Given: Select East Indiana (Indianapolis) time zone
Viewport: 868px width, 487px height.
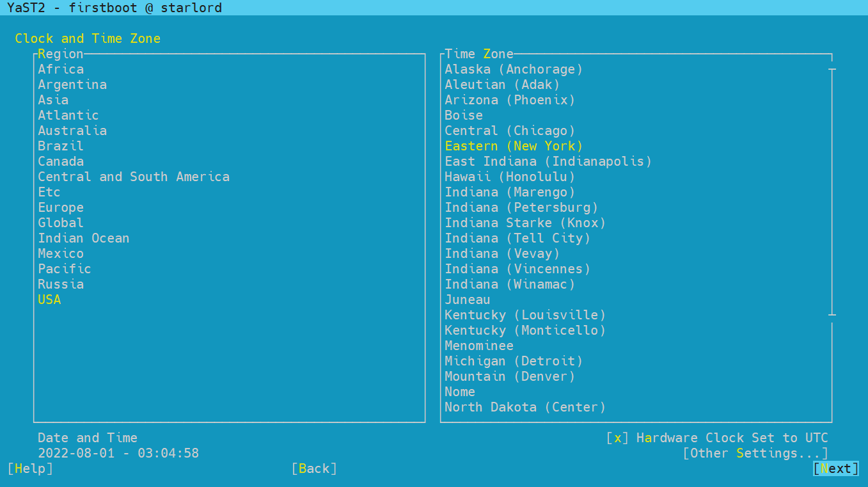Looking at the screenshot, I should (549, 161).
